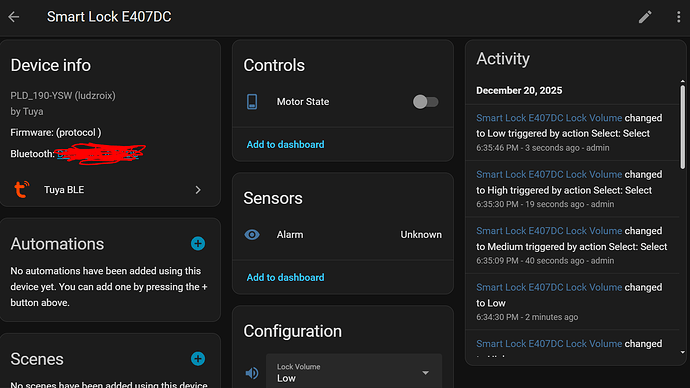Click the Lock Volume speaker icon
The height and width of the screenshot is (388, 690).
click(252, 373)
